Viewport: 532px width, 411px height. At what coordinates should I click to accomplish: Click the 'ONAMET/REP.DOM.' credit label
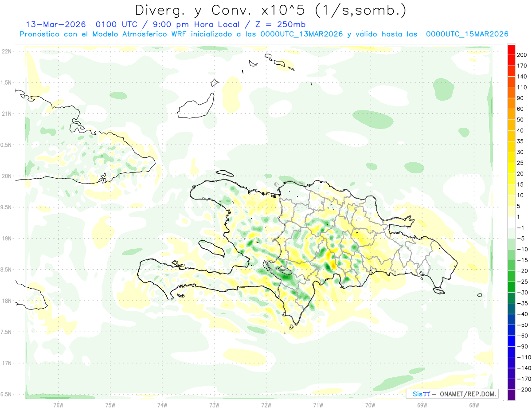(467, 394)
